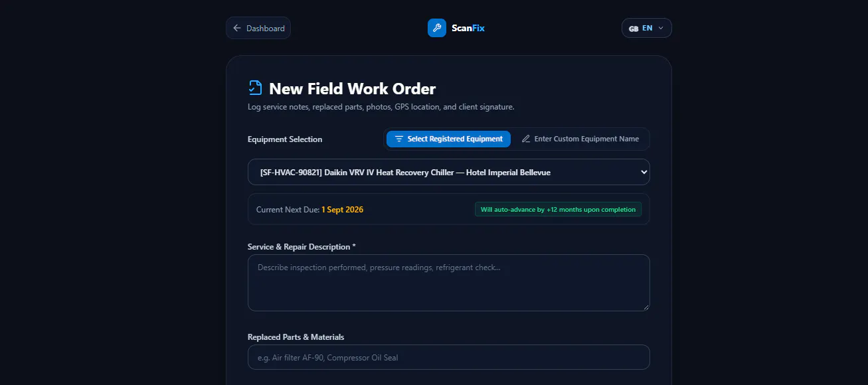Click the 1 Sept 2026 due date

342,210
